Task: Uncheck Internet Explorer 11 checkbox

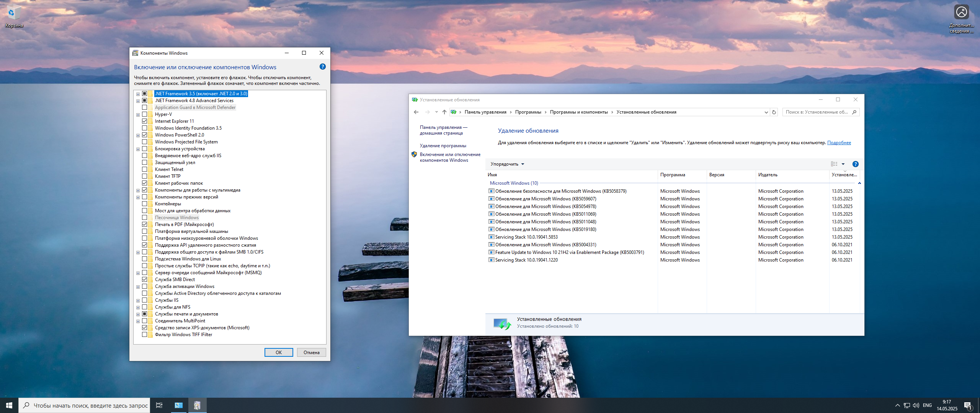Action: (x=144, y=121)
